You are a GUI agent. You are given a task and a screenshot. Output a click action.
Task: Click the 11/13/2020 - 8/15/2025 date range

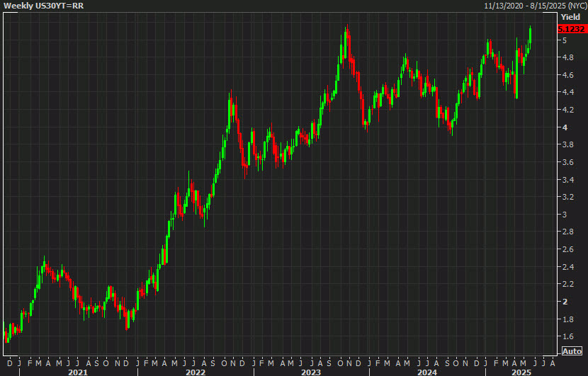(535, 6)
